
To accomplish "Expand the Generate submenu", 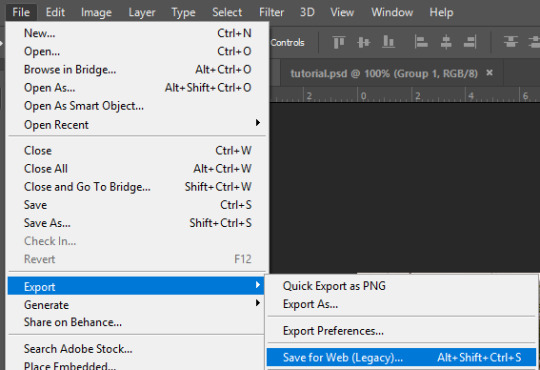I will tap(137, 305).
